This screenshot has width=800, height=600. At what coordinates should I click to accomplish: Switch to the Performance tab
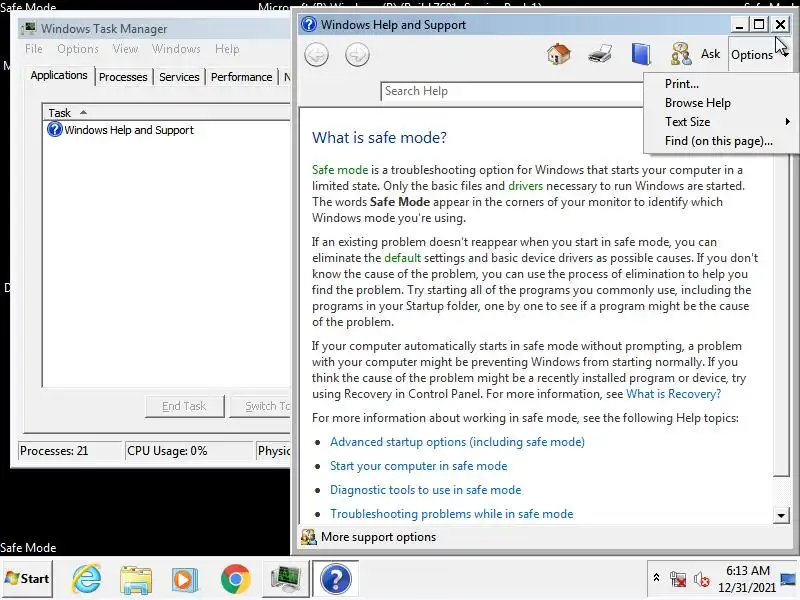click(241, 77)
